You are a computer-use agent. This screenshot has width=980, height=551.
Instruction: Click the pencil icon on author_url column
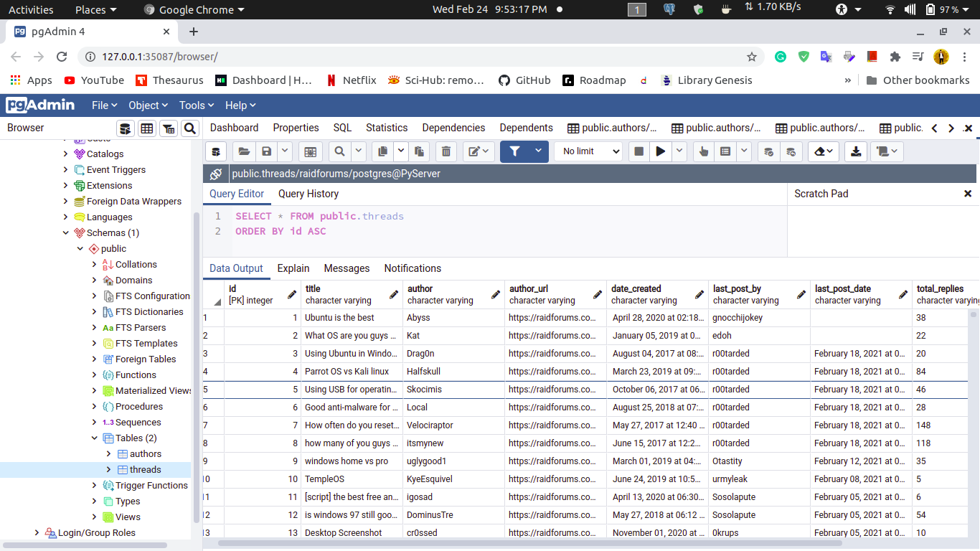coord(598,294)
